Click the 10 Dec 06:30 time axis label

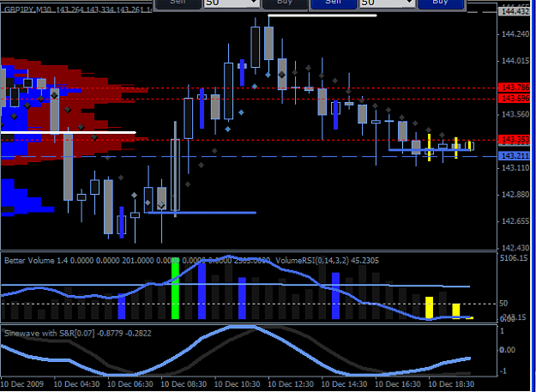(x=129, y=384)
